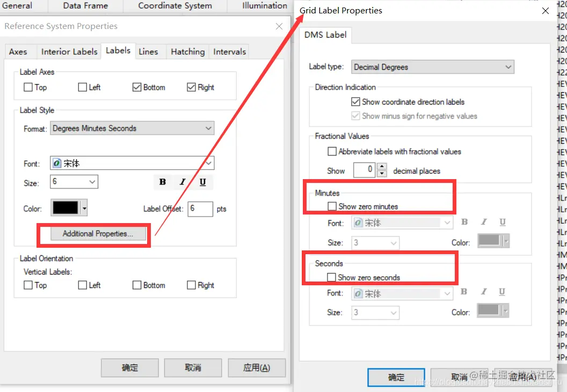Click the black Label Style color swatch
567x392 pixels.
coord(66,208)
